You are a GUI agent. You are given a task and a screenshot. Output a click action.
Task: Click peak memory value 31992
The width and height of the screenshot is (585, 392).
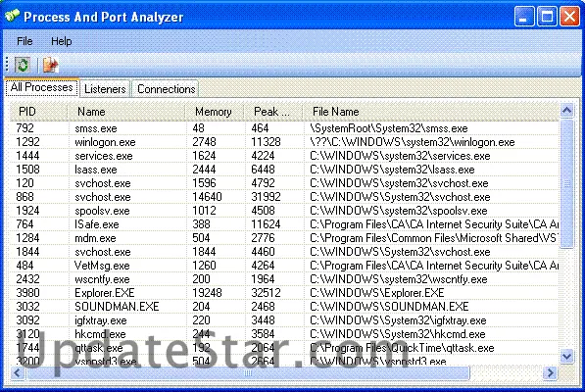point(266,197)
